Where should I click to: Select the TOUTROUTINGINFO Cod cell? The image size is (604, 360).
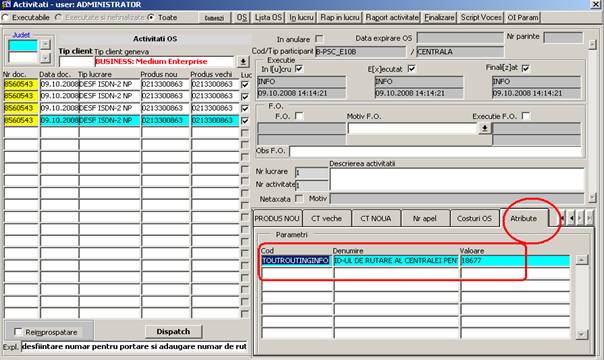click(296, 261)
